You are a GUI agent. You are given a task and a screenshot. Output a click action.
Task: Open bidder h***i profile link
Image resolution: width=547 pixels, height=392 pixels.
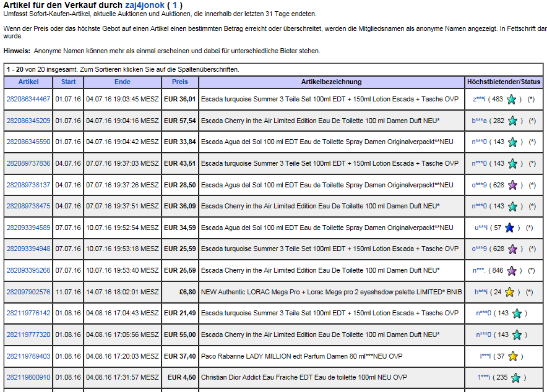coord(481,292)
